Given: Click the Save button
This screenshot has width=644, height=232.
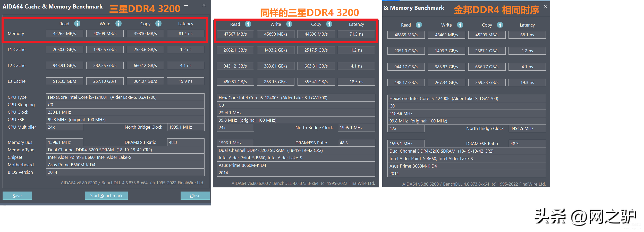Looking at the screenshot, I should (17, 196).
